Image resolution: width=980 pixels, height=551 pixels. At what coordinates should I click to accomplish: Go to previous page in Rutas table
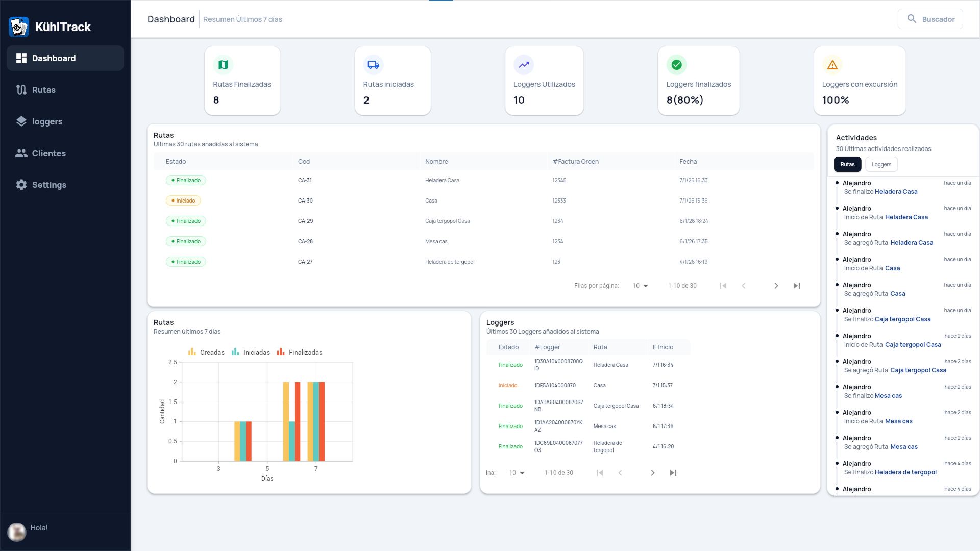point(744,286)
